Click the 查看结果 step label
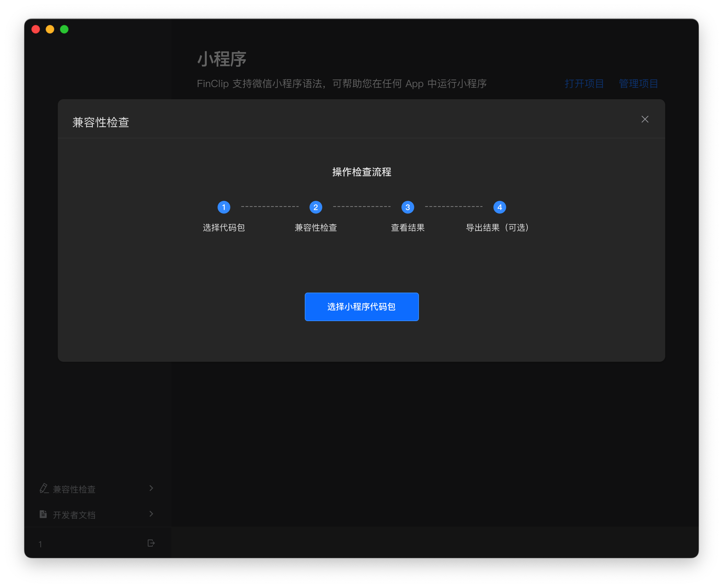723x588 pixels. pos(408,228)
